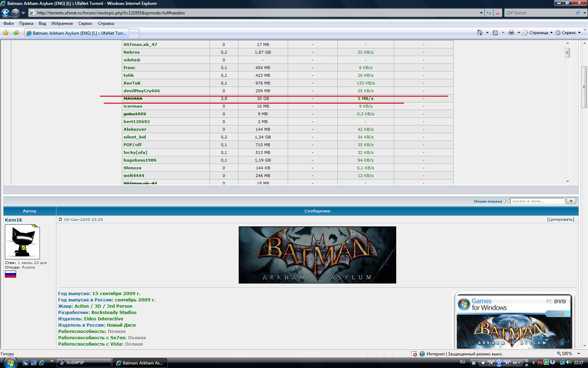Click the QIP Search magnifier icon

(577, 13)
